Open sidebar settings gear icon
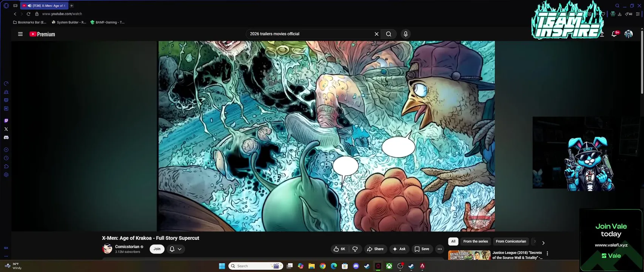 click(6, 175)
